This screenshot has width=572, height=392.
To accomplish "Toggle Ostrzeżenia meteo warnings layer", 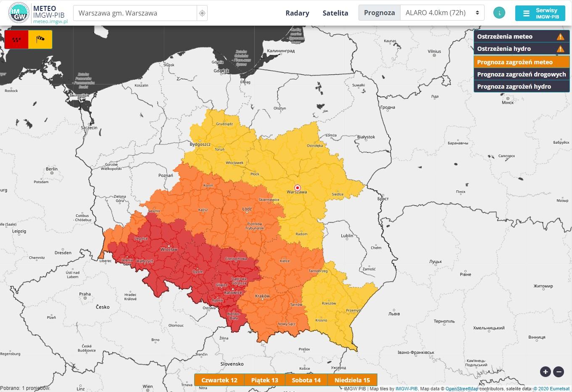I will (x=521, y=37).
